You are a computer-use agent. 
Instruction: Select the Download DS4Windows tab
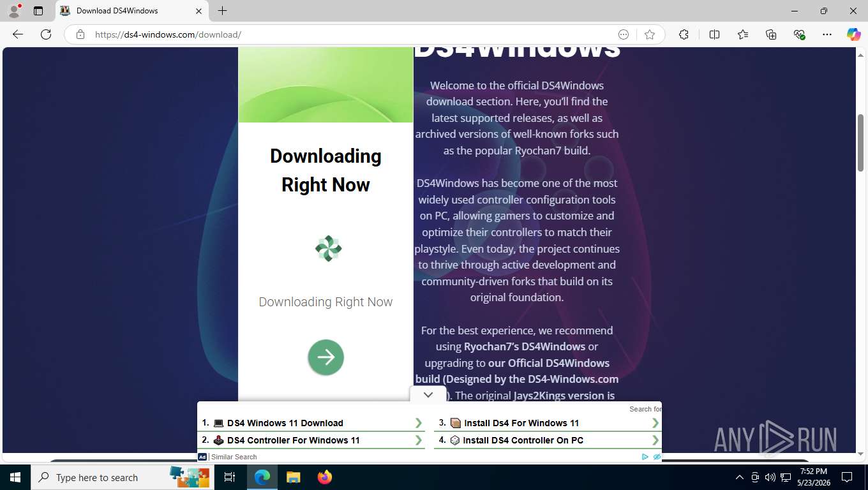(132, 11)
